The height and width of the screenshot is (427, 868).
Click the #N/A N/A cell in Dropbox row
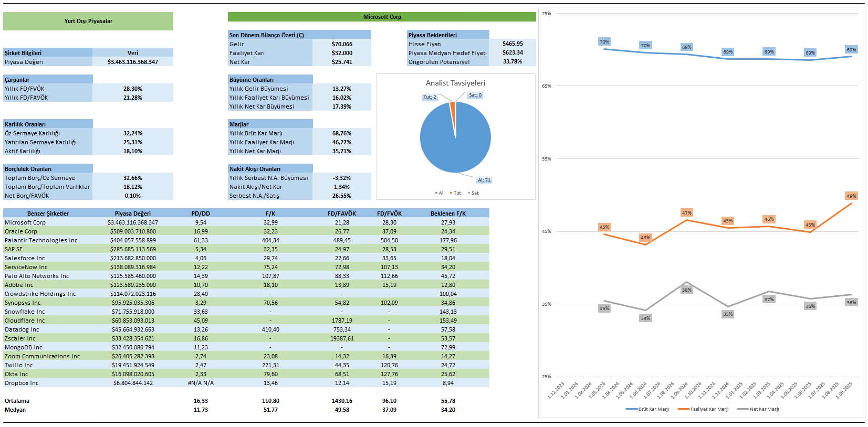click(x=201, y=383)
